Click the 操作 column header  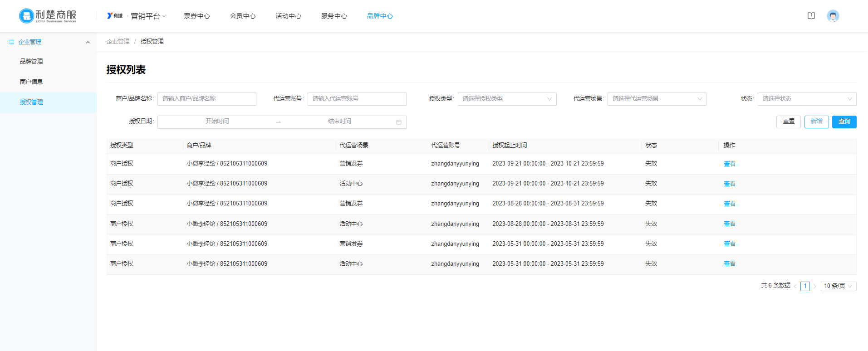(x=729, y=146)
